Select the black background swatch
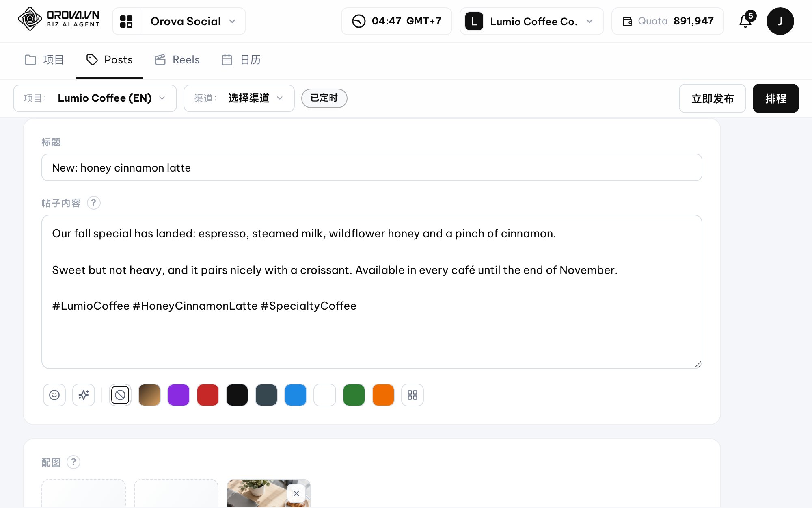812x508 pixels. click(x=237, y=395)
